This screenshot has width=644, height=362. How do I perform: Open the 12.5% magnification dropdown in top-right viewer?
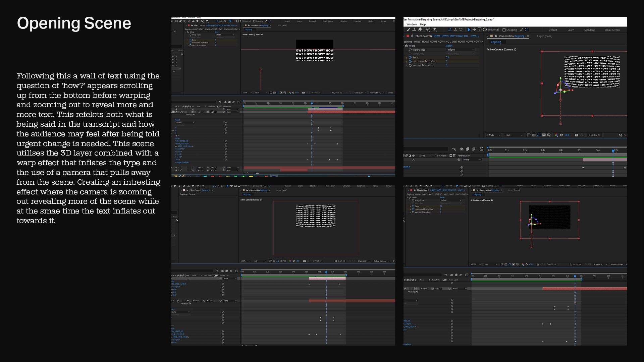click(x=494, y=135)
